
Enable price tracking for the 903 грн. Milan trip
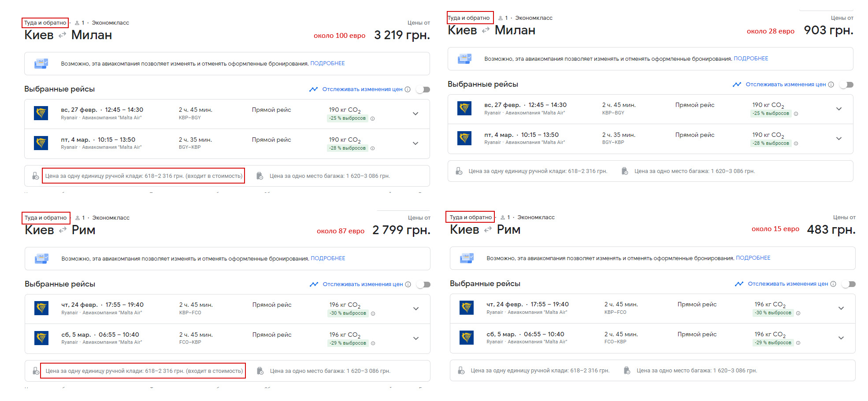pyautogui.click(x=846, y=85)
